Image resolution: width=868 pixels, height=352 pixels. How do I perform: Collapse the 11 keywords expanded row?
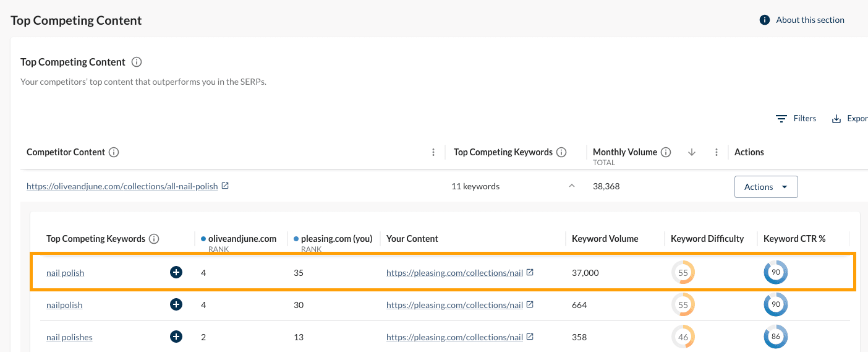(x=572, y=186)
